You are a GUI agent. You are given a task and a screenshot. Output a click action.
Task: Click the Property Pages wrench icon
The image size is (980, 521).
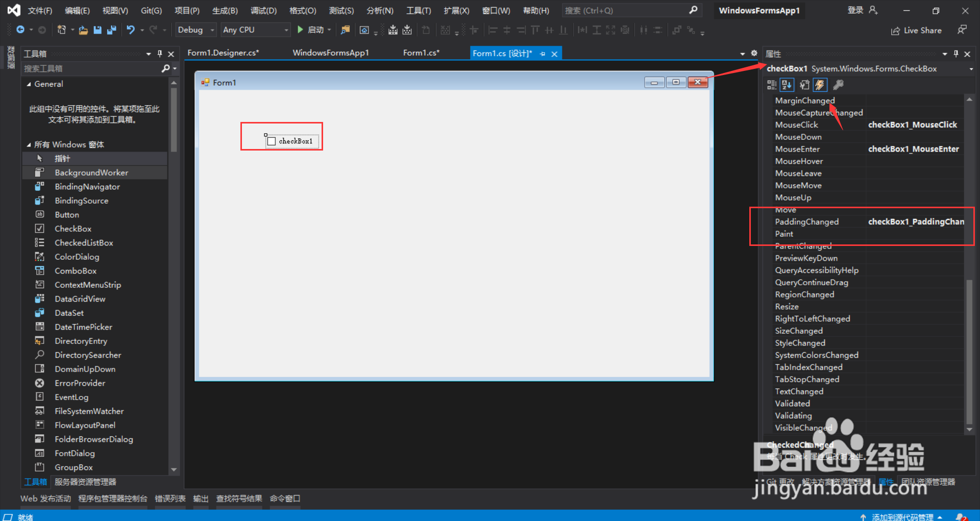point(838,85)
